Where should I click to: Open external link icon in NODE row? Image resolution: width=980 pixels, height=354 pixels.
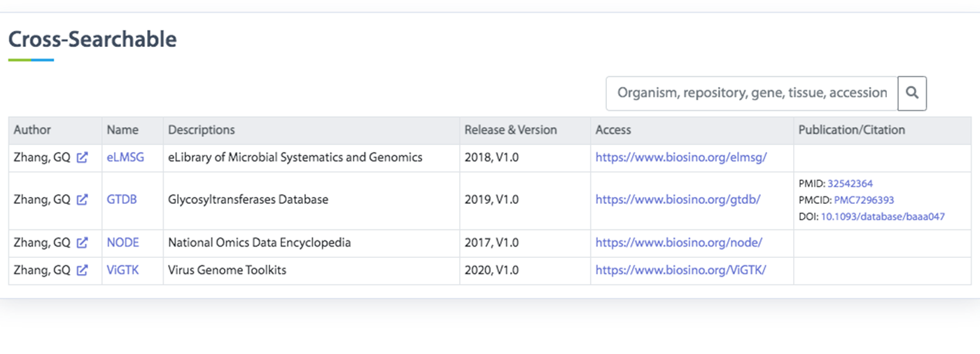[82, 243]
